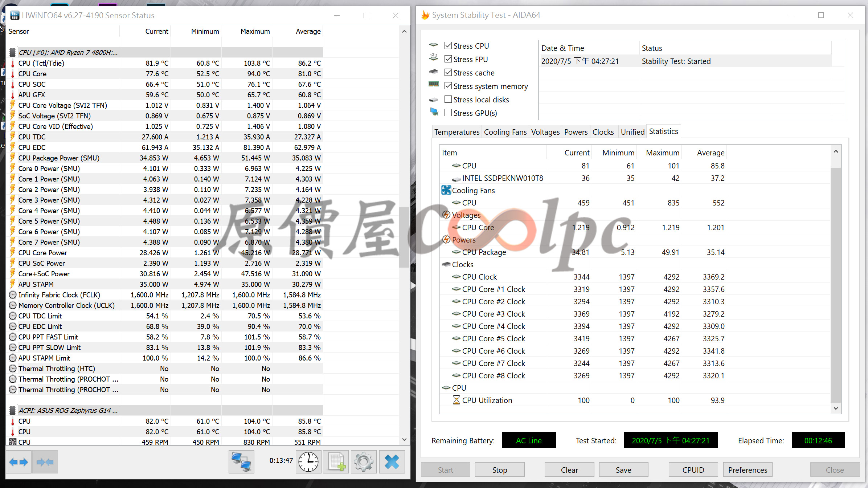The height and width of the screenshot is (488, 868).
Task: Click AIDA64 statistics scrollbar up arrow
Action: click(836, 151)
